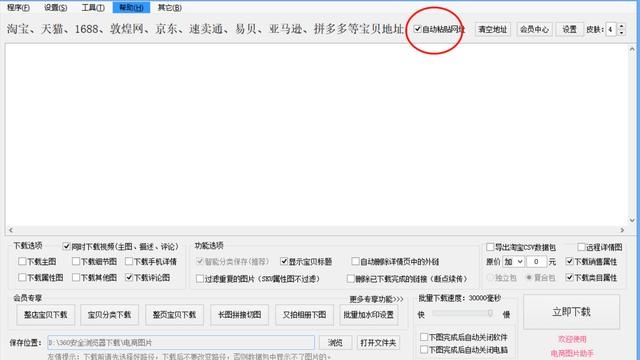Viewport: 640px width, 360px height.
Task: Open the 程序(F) menu
Action: click(x=18, y=7)
